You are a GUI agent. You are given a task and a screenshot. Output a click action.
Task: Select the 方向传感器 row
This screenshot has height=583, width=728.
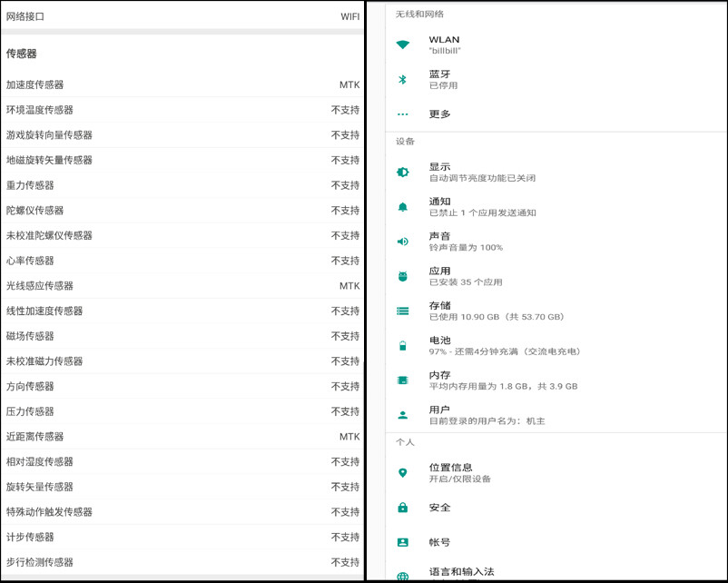coord(182,386)
